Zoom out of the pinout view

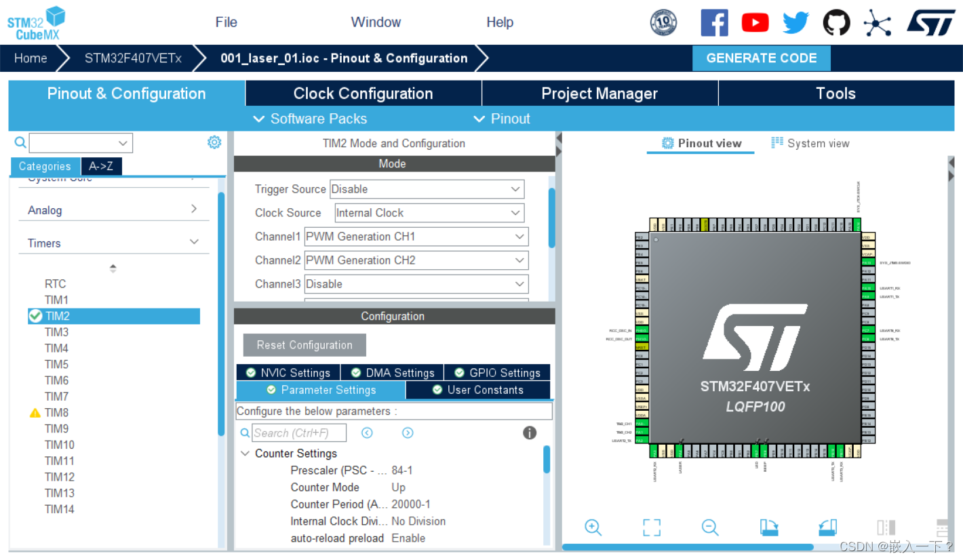(x=710, y=527)
